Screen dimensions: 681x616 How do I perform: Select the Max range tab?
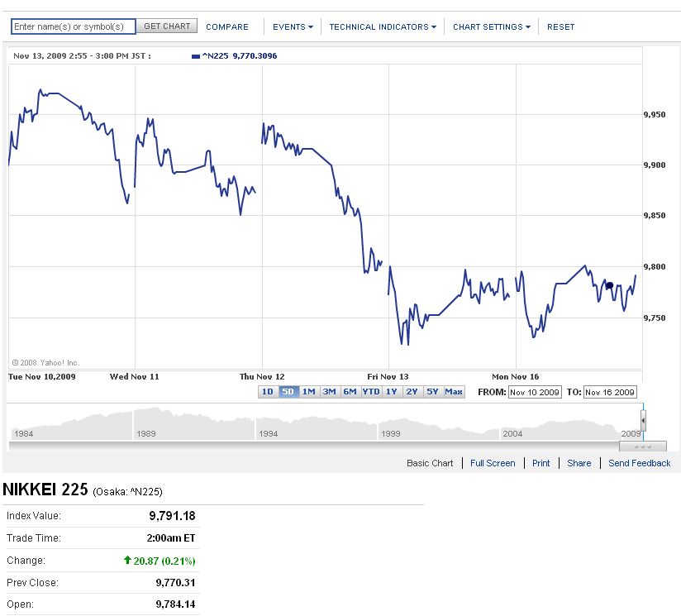(454, 392)
